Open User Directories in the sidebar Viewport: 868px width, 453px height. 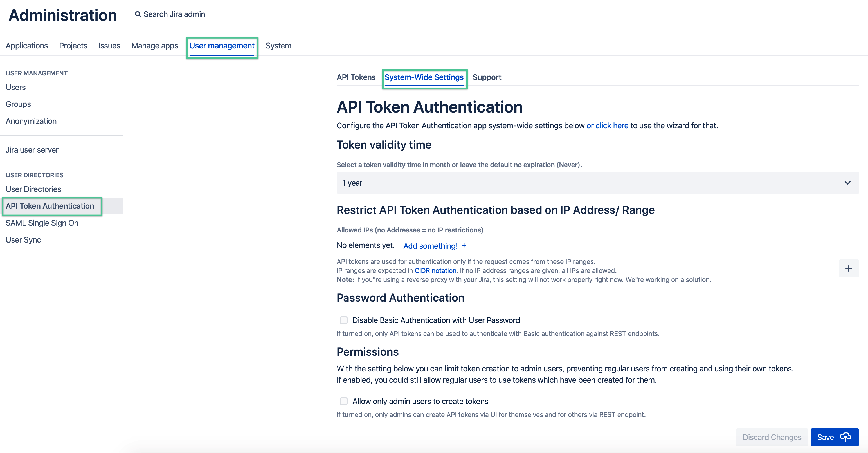pos(33,189)
